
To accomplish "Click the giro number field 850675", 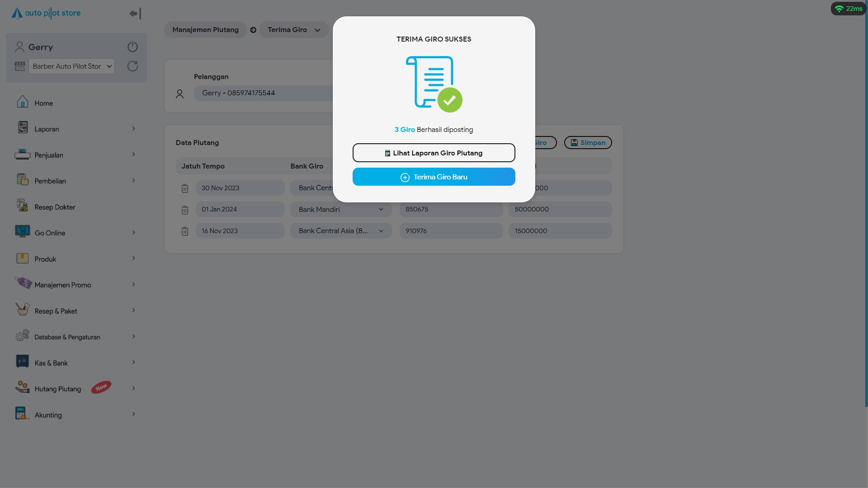I will pos(451,210).
